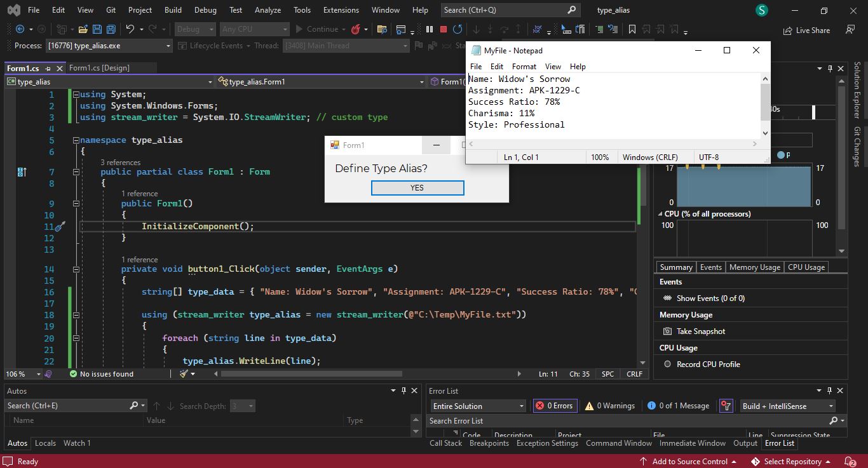Stop debugging with the red square icon
The image size is (868, 468).
point(444,29)
